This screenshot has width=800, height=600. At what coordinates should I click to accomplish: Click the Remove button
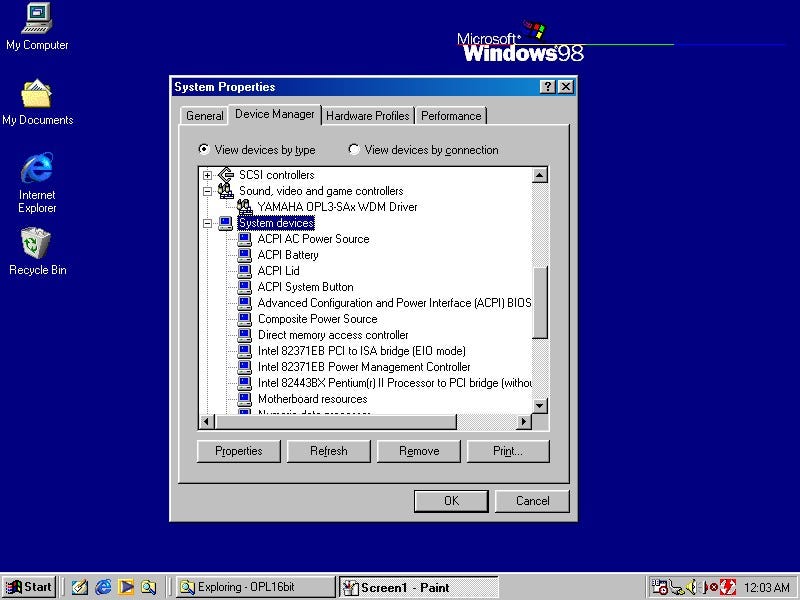pos(419,451)
